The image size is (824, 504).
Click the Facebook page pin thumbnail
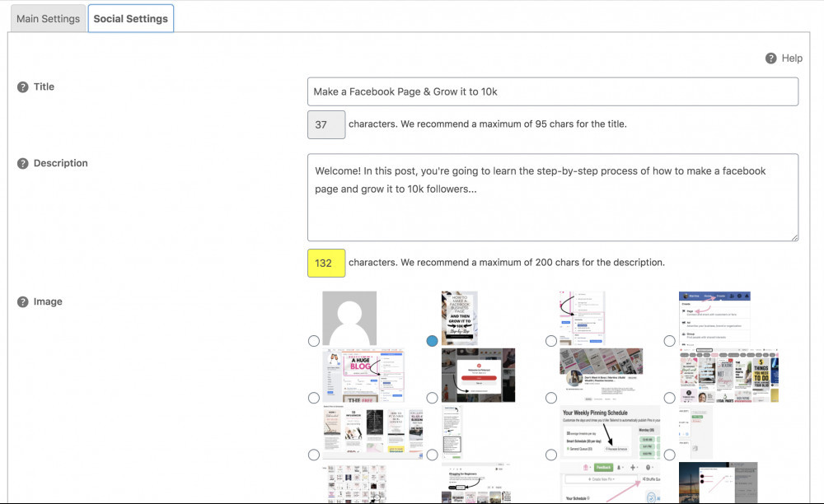point(460,318)
